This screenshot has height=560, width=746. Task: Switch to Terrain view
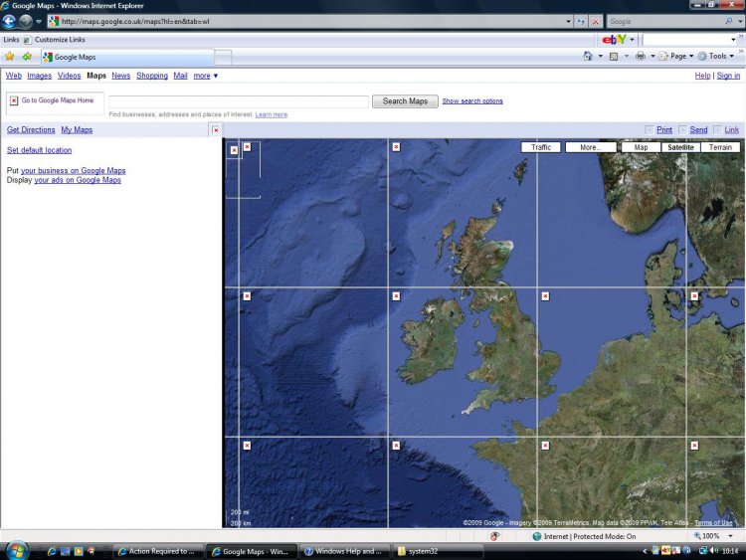pyautogui.click(x=720, y=147)
